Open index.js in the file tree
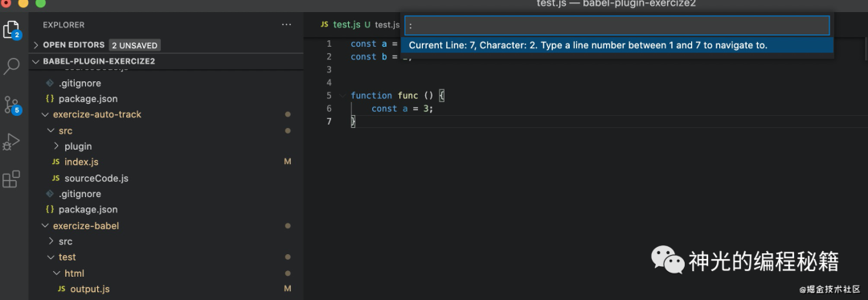 click(x=81, y=162)
